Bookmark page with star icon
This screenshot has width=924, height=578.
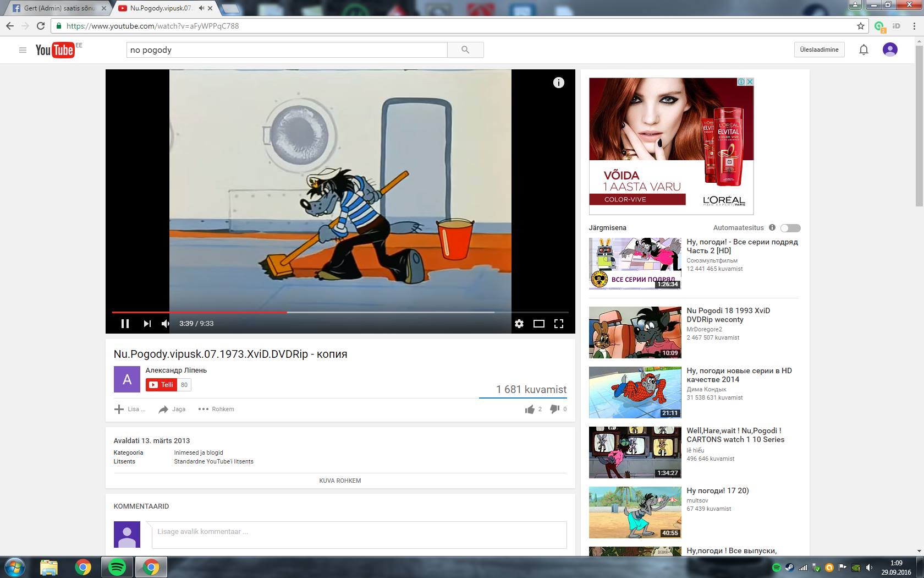click(861, 26)
